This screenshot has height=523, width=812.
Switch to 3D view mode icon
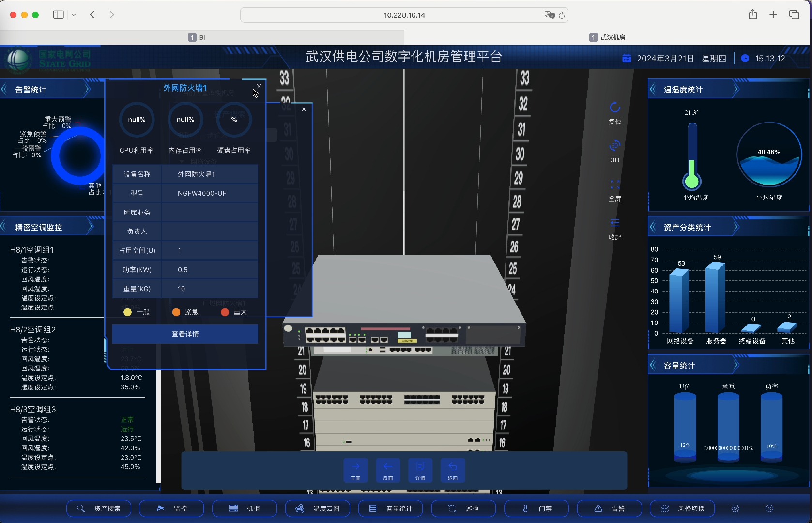pos(614,146)
